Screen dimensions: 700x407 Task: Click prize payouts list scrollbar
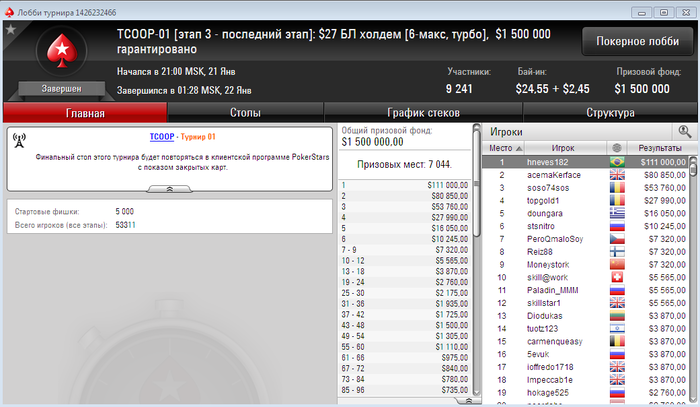pos(476,260)
